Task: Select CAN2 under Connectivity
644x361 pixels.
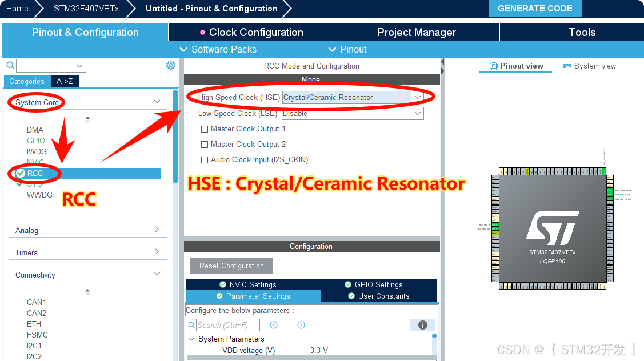Action: click(x=36, y=313)
